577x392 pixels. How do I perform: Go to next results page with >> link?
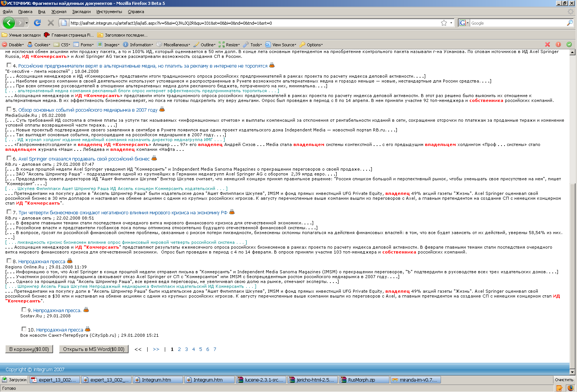tap(156, 349)
